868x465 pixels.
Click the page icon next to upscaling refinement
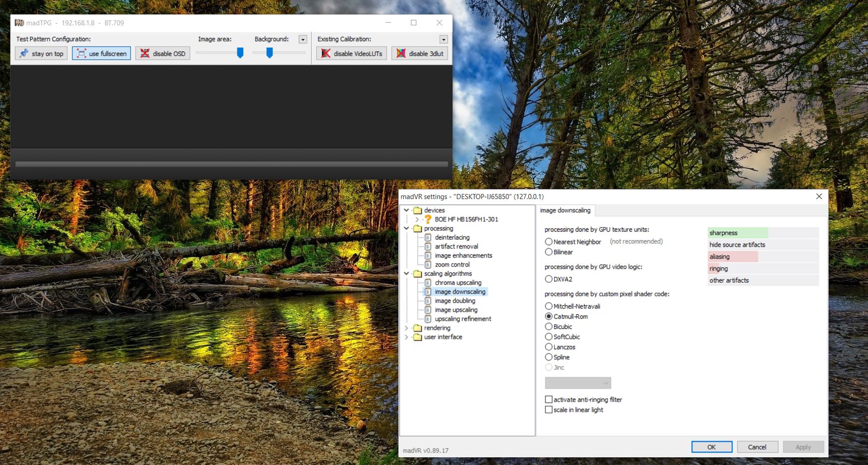point(428,319)
